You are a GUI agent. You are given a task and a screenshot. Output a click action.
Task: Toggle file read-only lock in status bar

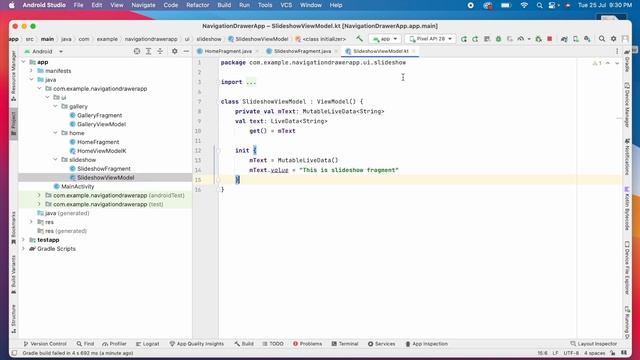[613, 353]
